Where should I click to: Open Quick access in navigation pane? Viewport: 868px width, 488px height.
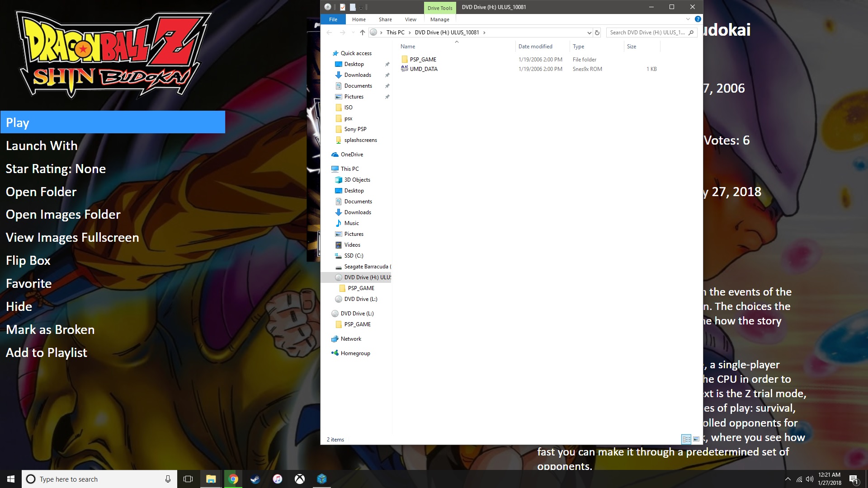click(x=356, y=53)
